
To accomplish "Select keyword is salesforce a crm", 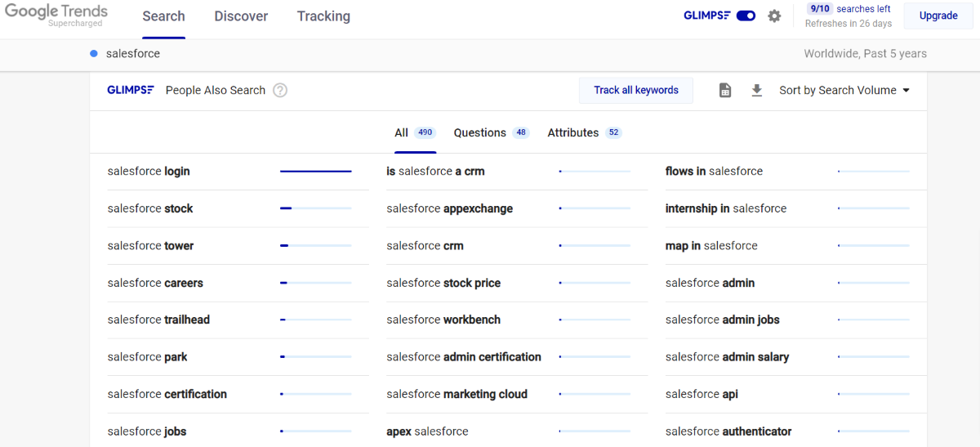I will [435, 172].
